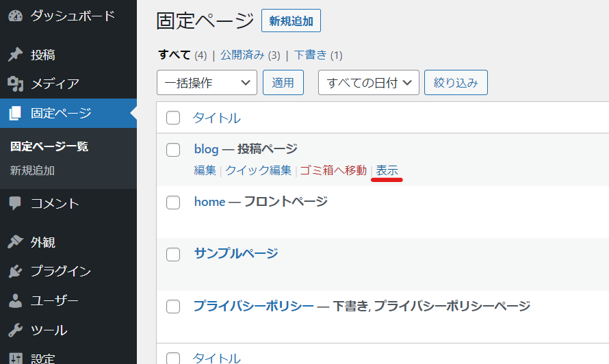
Task: Click the 新規追加 button beside page heading
Action: point(291,21)
